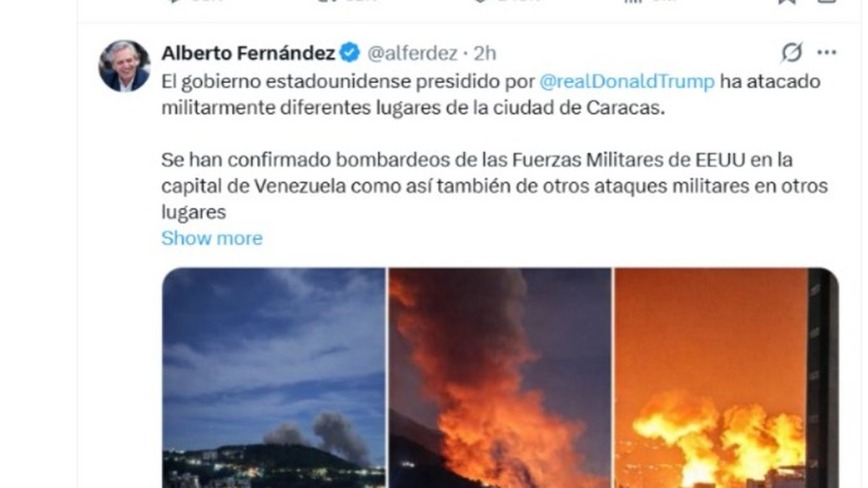This screenshot has width=868, height=488.
Task: Click the paragraph mentioning Caracas
Action: pos(491,94)
